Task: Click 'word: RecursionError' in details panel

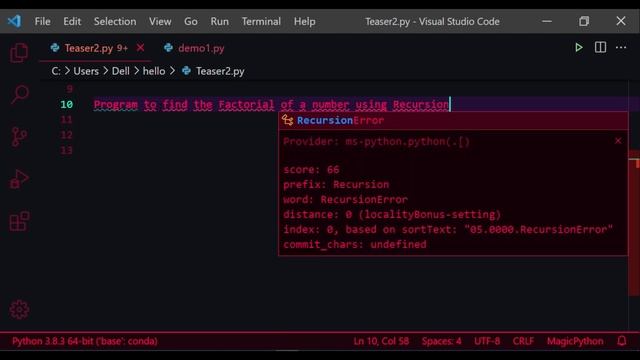Action: tap(345, 200)
